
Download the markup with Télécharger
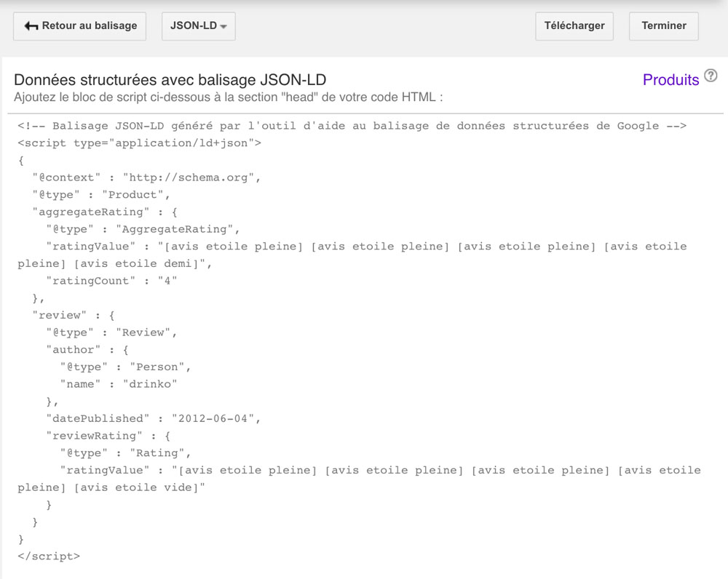(574, 26)
